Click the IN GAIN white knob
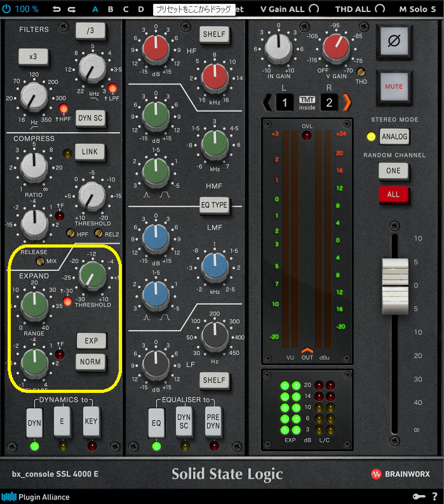The image size is (444, 504). [278, 48]
